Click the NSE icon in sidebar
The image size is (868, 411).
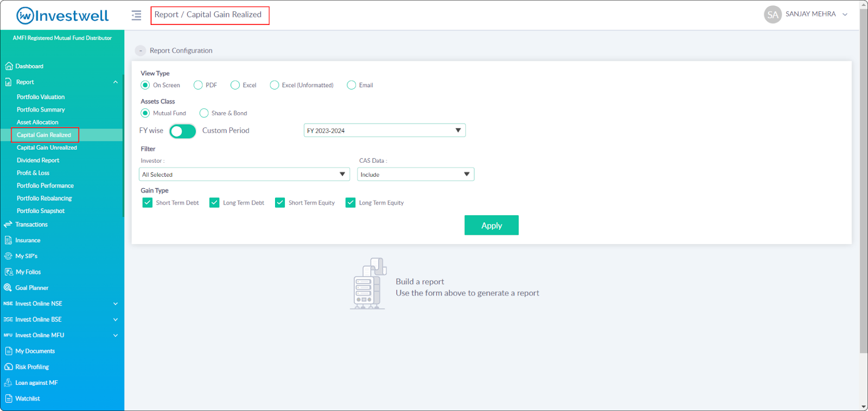click(x=8, y=304)
